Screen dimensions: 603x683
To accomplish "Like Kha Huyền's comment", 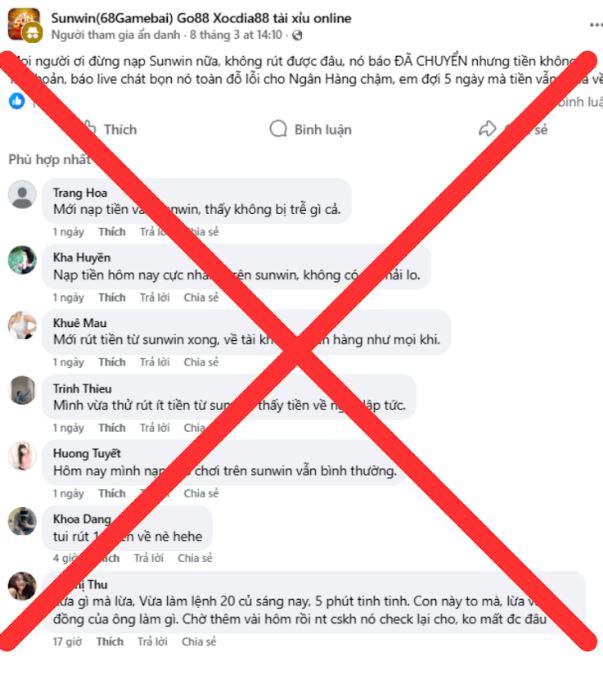I will click(112, 298).
